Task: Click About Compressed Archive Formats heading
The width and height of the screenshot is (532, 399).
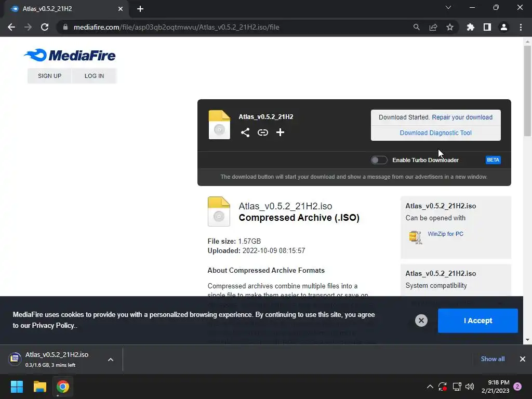Action: (x=266, y=270)
